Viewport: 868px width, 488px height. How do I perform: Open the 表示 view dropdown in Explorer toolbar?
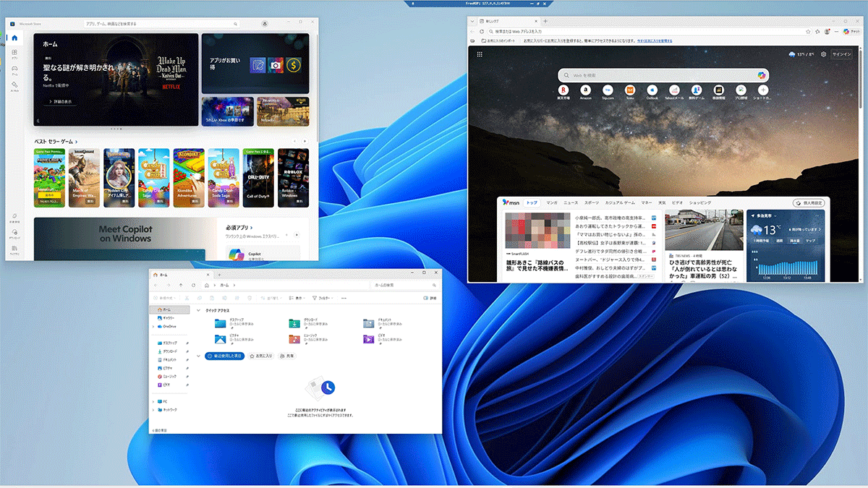297,298
